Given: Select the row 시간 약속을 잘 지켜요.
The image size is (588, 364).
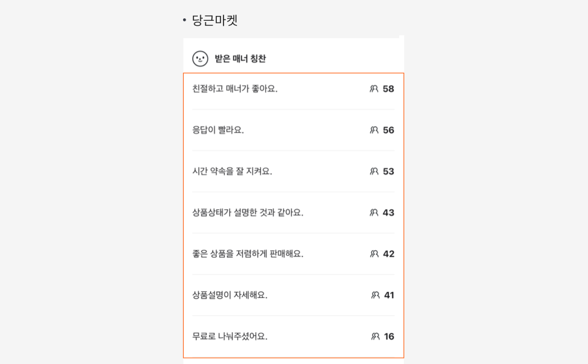Looking at the screenshot, I should click(293, 171).
